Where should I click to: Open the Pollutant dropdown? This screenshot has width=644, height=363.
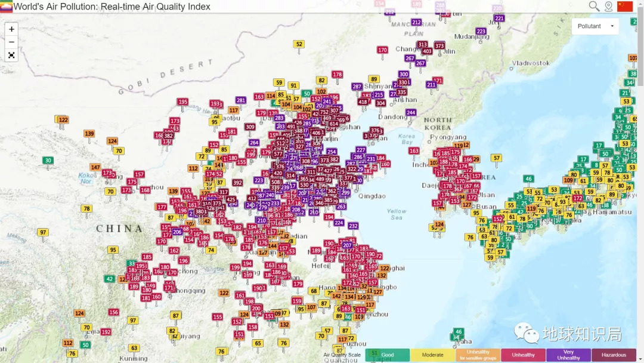pyautogui.click(x=595, y=26)
